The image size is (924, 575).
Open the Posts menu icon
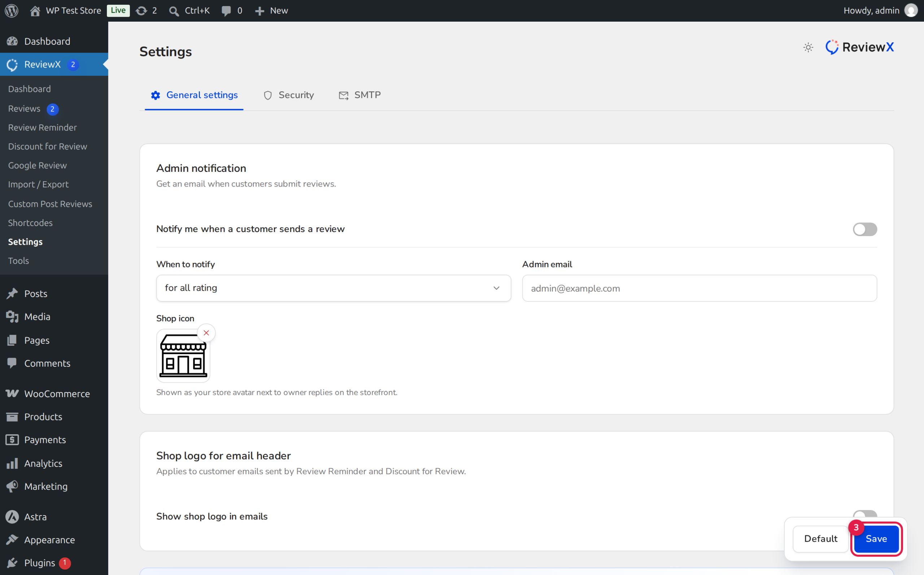tap(12, 293)
